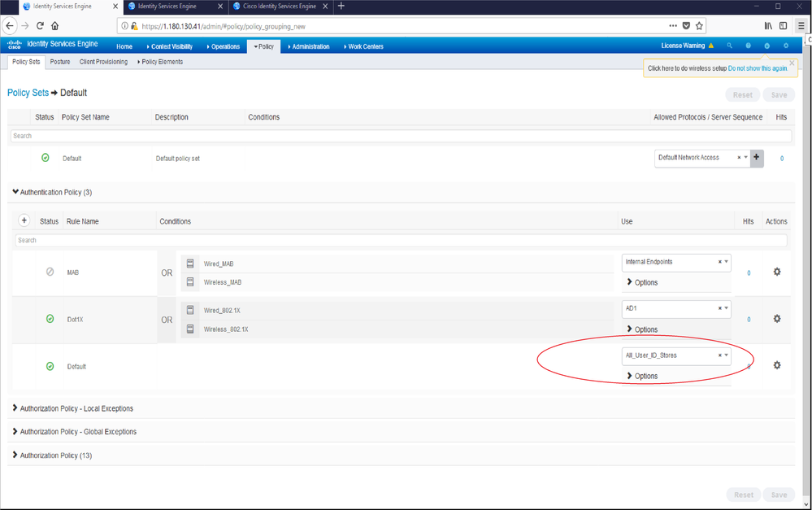The height and width of the screenshot is (510, 812).
Task: Expand Authorization Policy - Local Exceptions
Action: pos(15,408)
